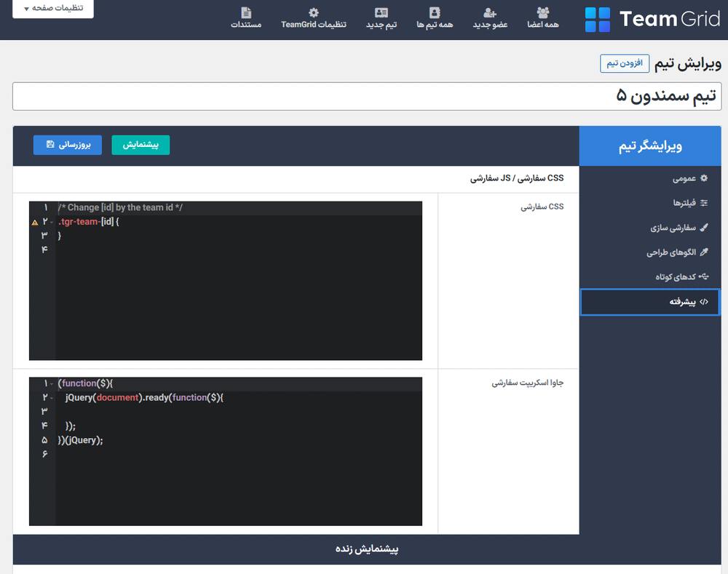Click the team title input field
The image size is (728, 574).
[367, 96]
